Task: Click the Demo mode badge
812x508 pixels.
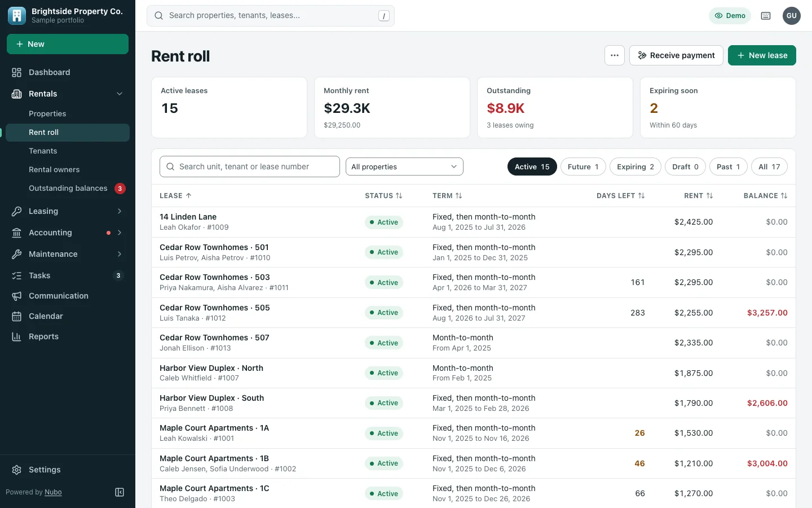Action: coord(730,16)
